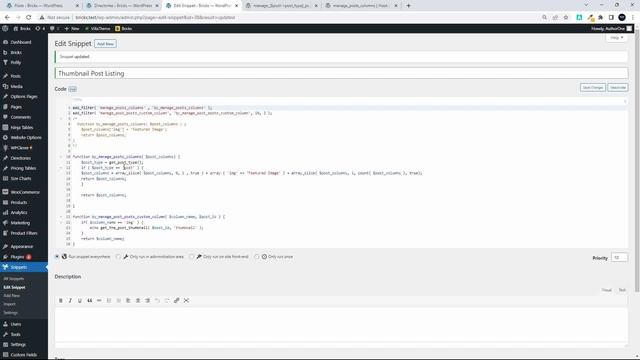The width and height of the screenshot is (640, 360).
Task: Click the Users icon in sidebar
Action: tap(5, 324)
